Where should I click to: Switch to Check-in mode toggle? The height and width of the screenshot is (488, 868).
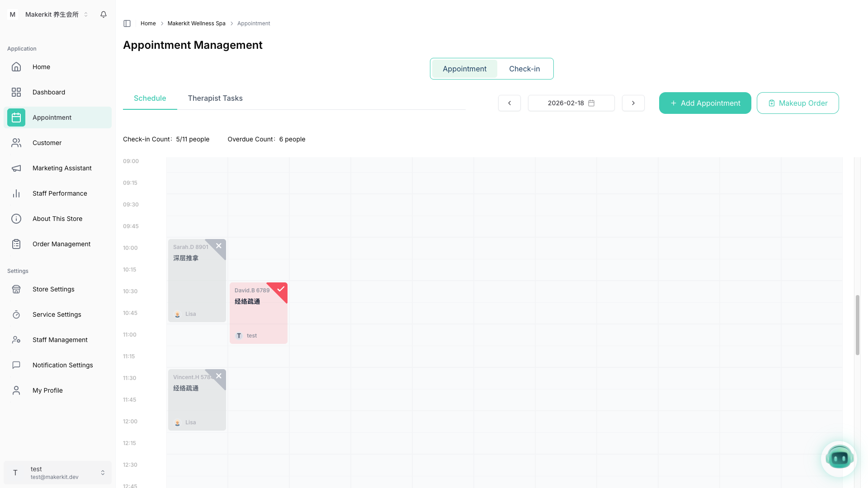[x=524, y=69]
